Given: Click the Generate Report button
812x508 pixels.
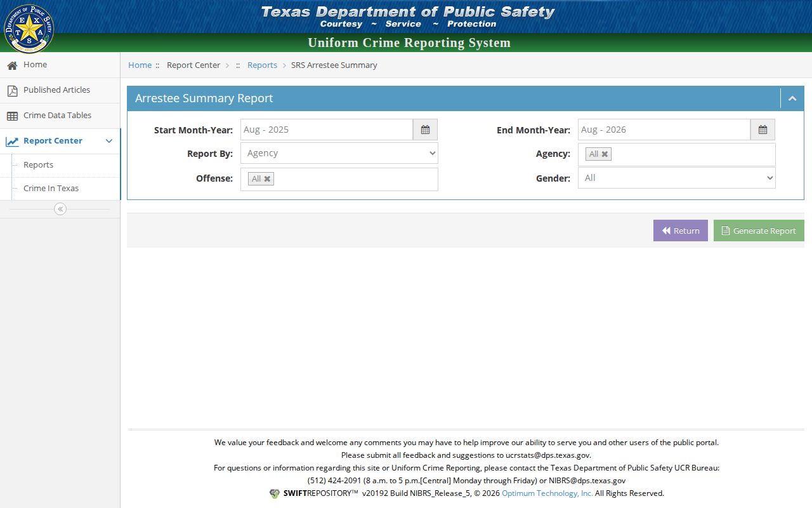Looking at the screenshot, I should 759,231.
